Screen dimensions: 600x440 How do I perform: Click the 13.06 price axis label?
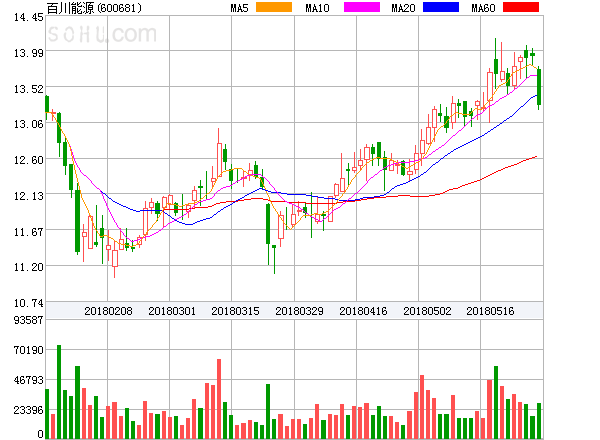[29, 124]
